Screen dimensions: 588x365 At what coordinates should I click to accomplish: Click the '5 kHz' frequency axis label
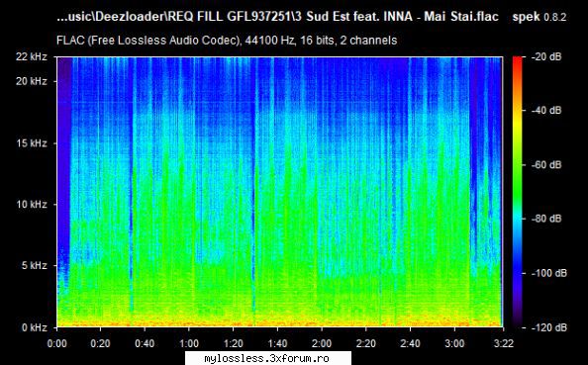(34, 266)
